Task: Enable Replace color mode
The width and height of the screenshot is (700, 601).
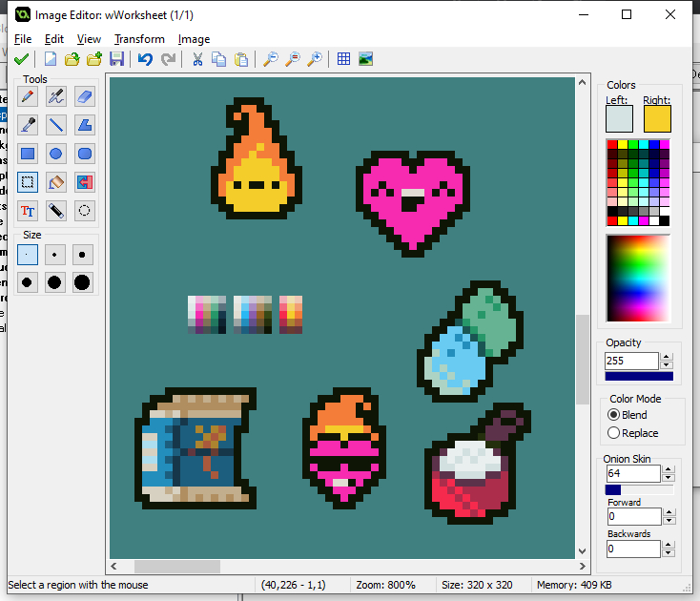Action: [613, 433]
